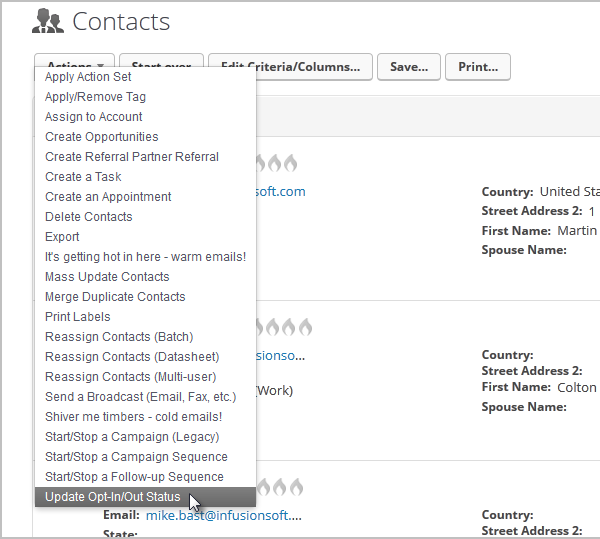Click the Save... button
The width and height of the screenshot is (600, 539).
409,67
